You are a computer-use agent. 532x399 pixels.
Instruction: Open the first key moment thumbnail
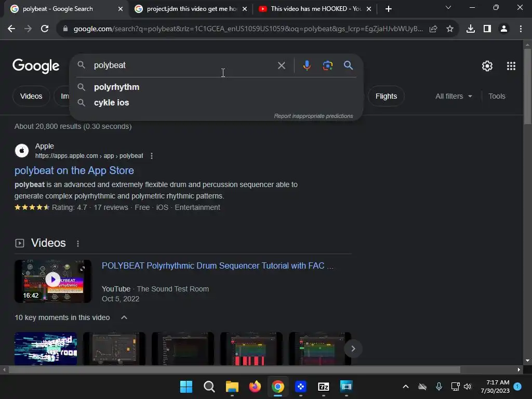coord(46,349)
